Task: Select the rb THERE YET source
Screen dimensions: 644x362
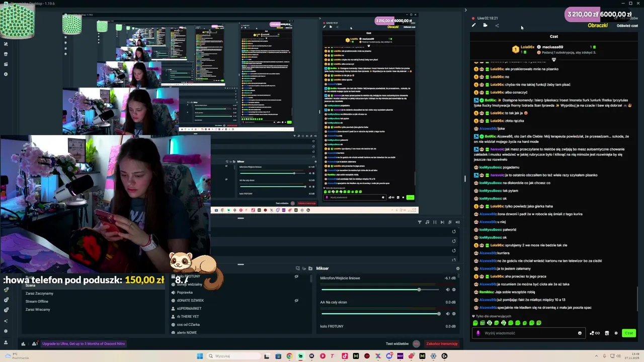Action: coord(188,317)
